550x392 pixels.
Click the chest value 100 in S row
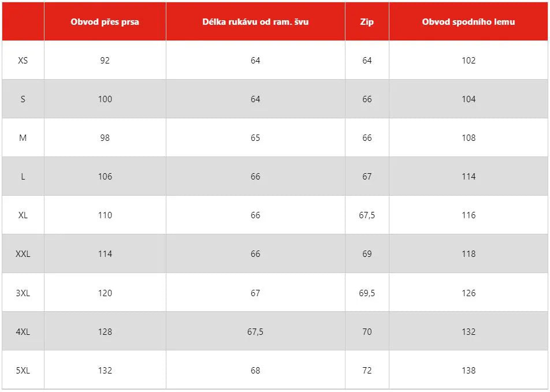(105, 99)
